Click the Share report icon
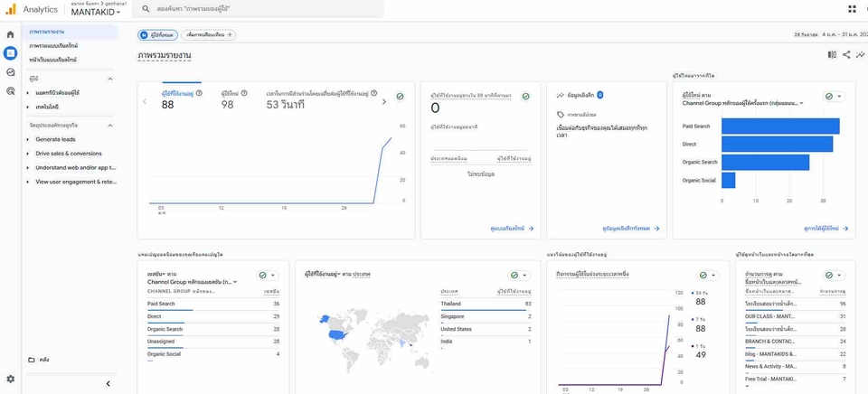 click(846, 54)
